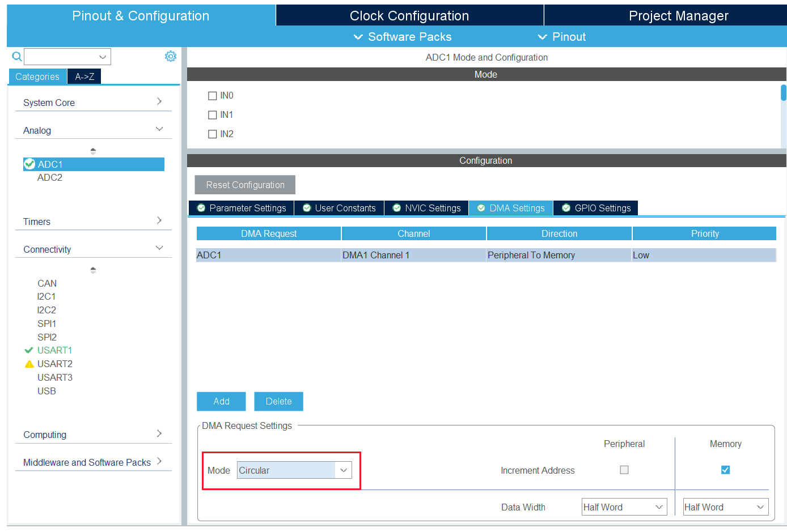
Task: Expand the Timers category
Action: (x=93, y=222)
